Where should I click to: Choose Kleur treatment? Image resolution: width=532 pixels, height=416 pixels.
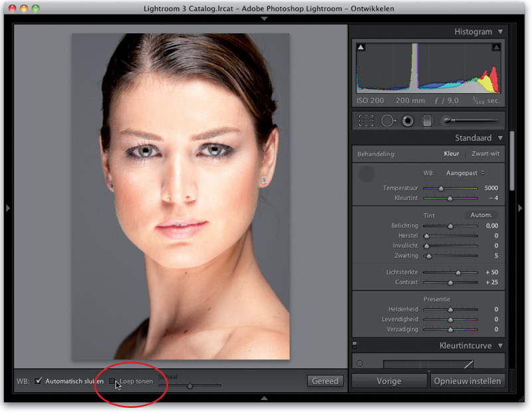[452, 154]
